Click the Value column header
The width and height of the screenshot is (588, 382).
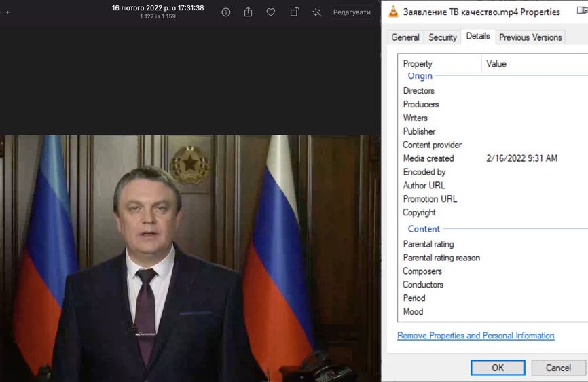pyautogui.click(x=496, y=64)
